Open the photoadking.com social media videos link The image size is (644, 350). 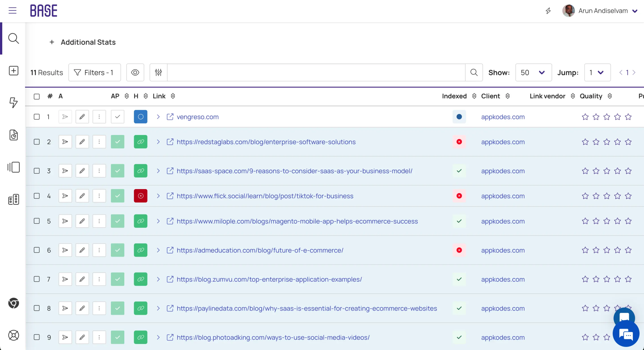(x=273, y=337)
